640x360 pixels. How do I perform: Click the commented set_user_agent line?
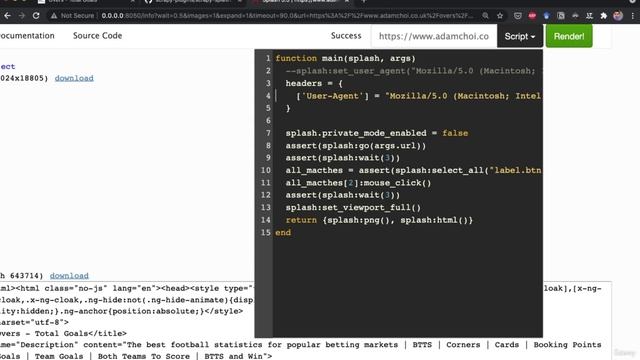(x=410, y=71)
